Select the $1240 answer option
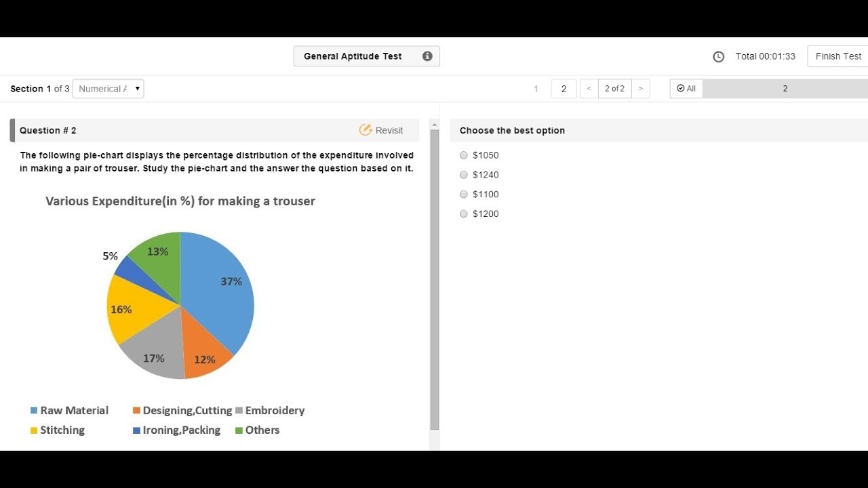The width and height of the screenshot is (868, 488). [464, 175]
